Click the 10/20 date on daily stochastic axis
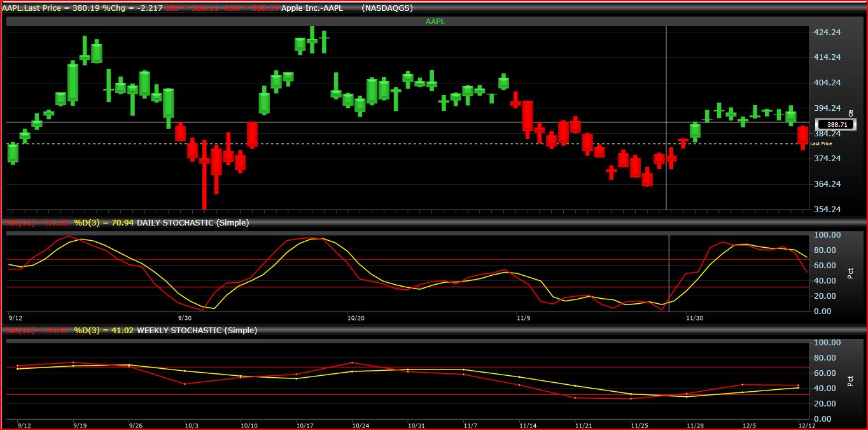Screen dimensions: 868x430 click(x=355, y=318)
